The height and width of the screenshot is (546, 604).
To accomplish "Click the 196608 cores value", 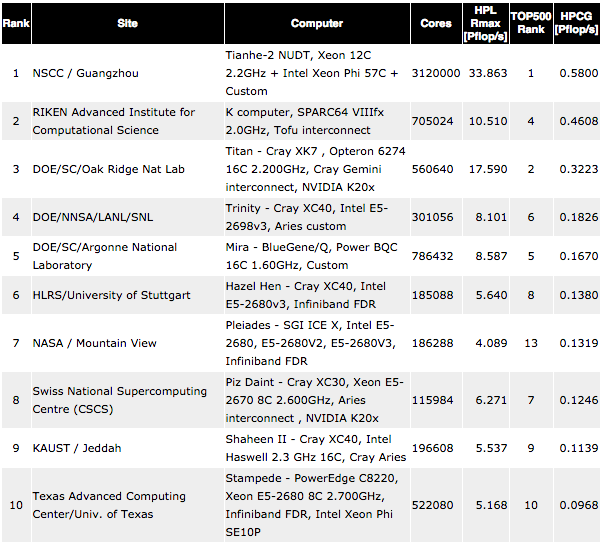I will (433, 448).
